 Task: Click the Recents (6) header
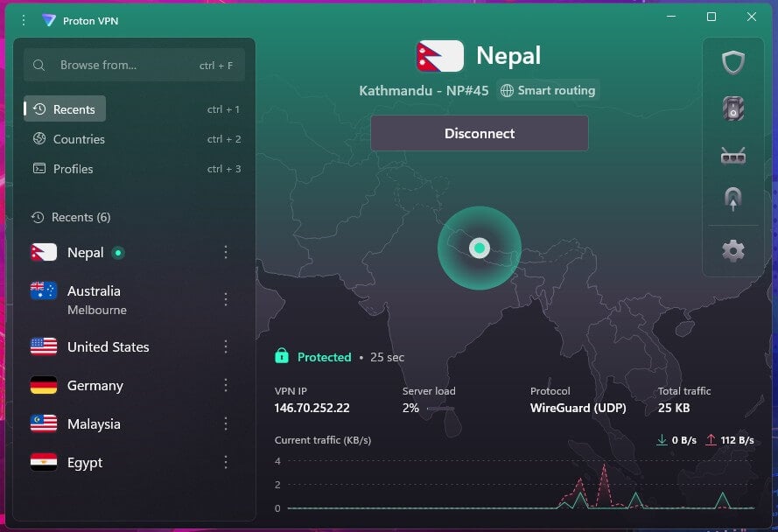coord(71,217)
